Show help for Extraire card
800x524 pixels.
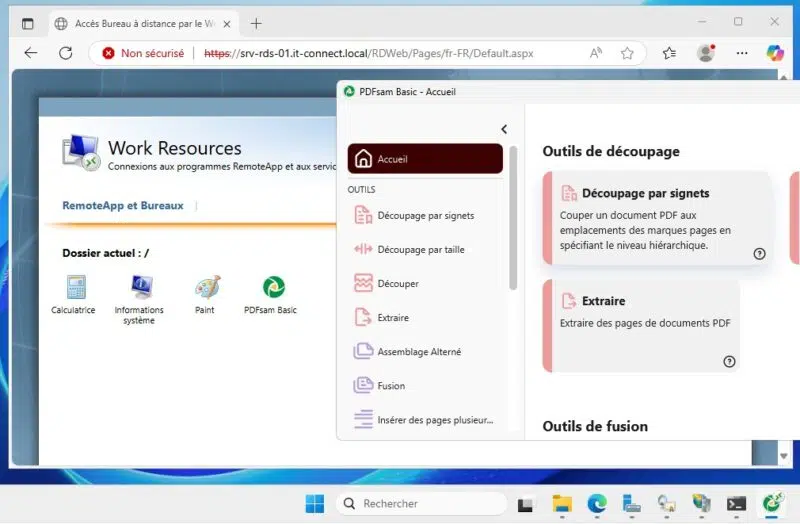(729, 361)
